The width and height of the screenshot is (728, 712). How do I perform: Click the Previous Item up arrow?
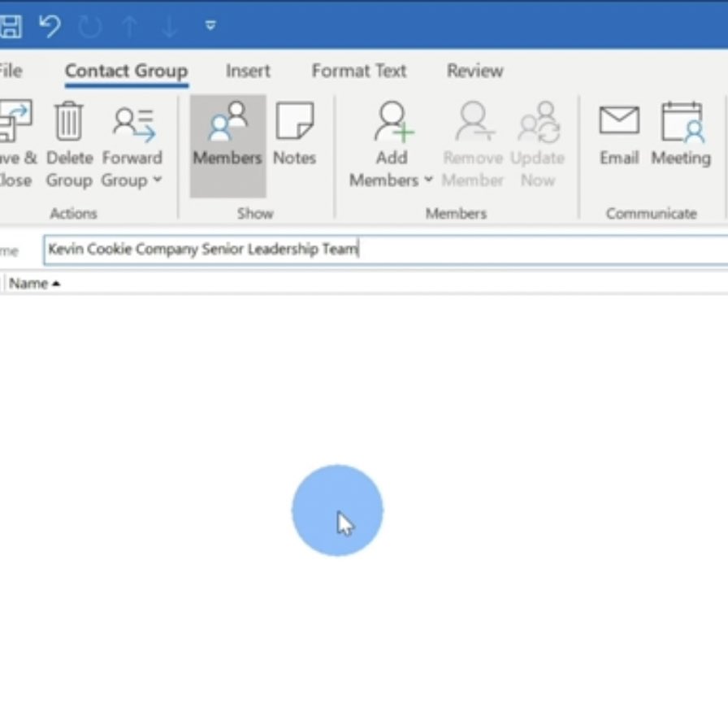click(x=130, y=27)
